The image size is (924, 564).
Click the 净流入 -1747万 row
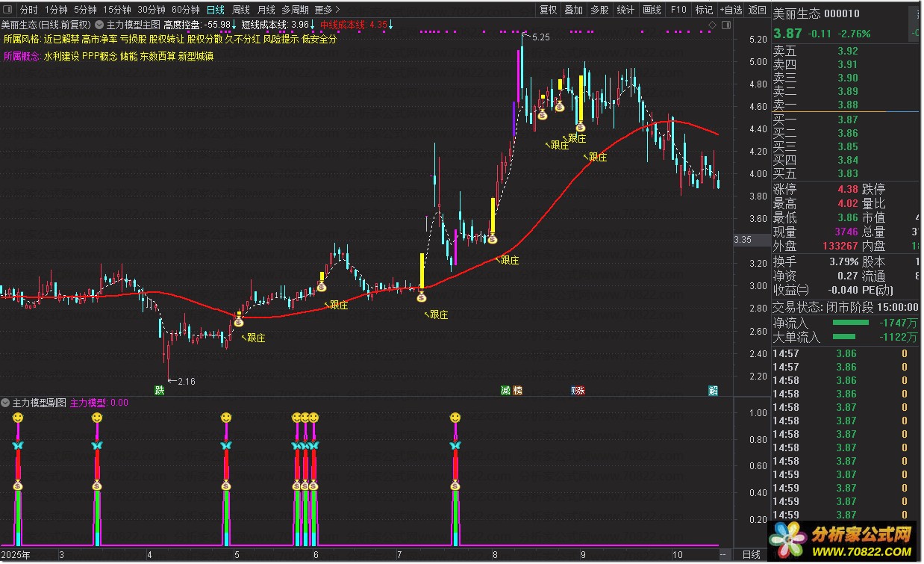point(845,323)
